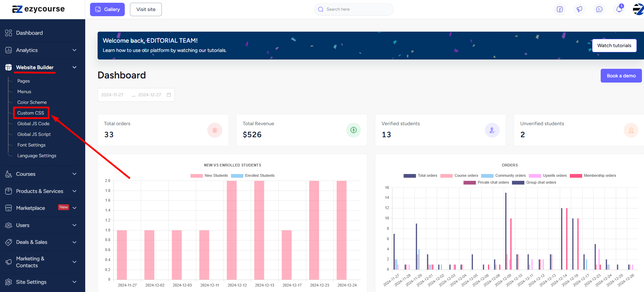Expand the Courses chevron
This screenshot has width=644, height=292.
[x=75, y=174]
